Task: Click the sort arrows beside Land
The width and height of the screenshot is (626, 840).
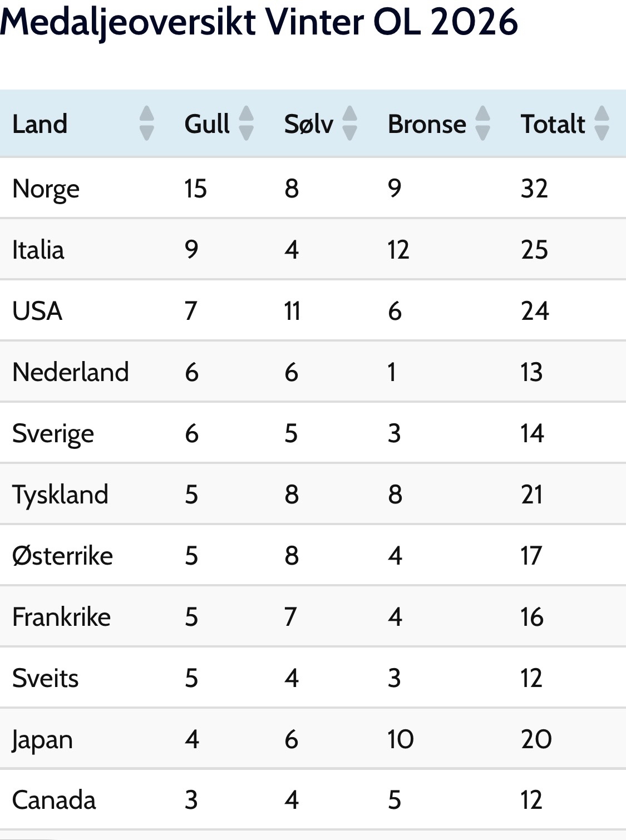Action: click(146, 123)
